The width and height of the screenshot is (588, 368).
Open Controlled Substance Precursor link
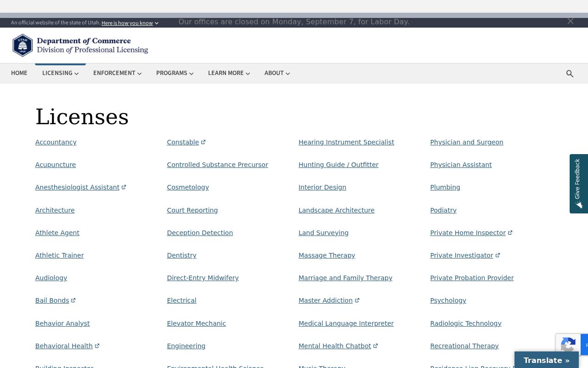(217, 165)
